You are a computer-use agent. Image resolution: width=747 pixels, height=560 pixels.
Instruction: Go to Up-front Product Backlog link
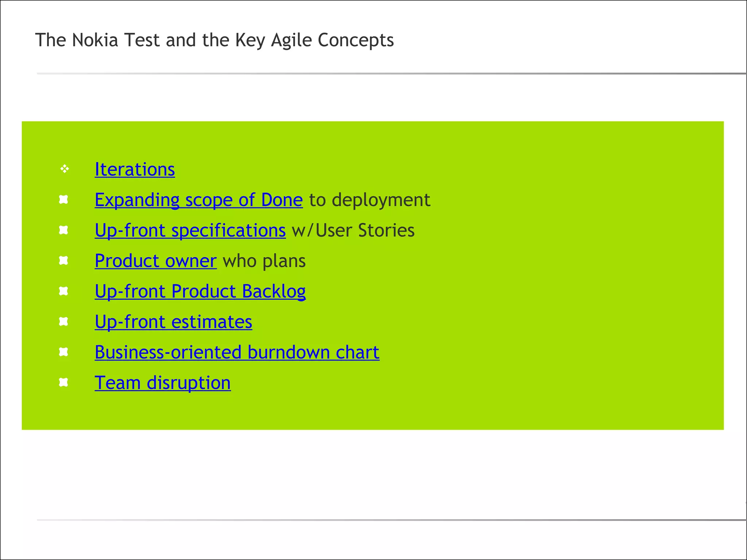click(x=200, y=291)
